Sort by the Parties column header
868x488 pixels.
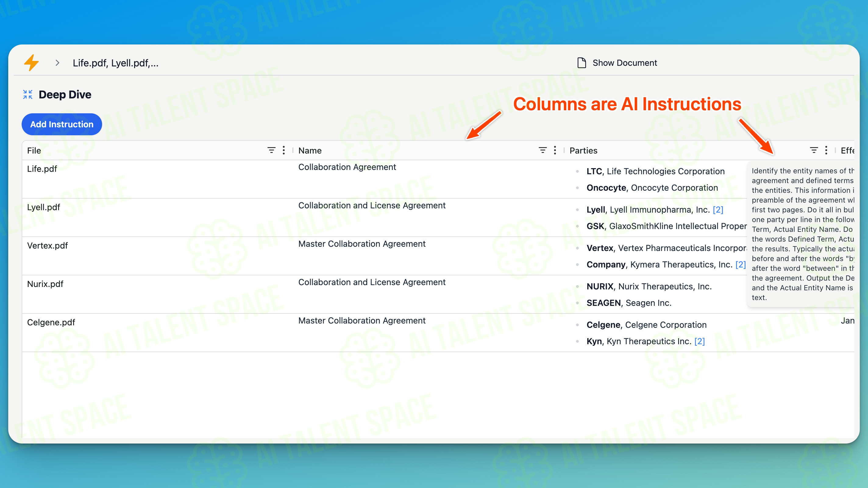pos(583,150)
